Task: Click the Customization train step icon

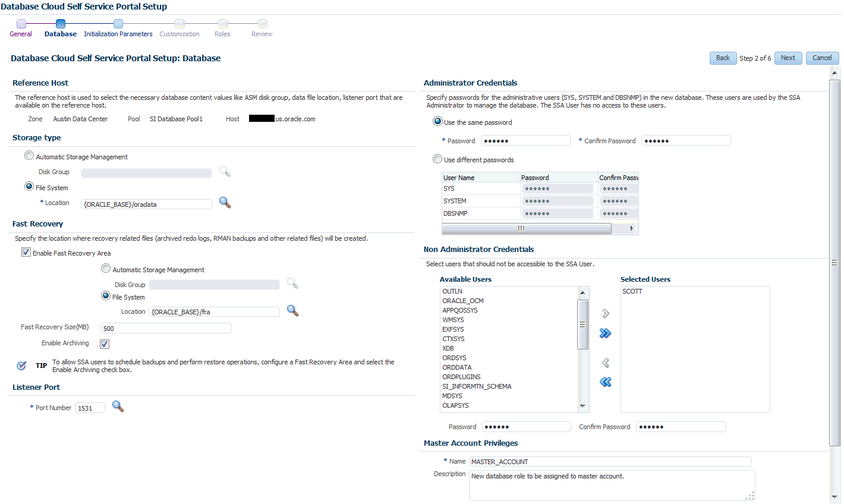Action: click(179, 24)
